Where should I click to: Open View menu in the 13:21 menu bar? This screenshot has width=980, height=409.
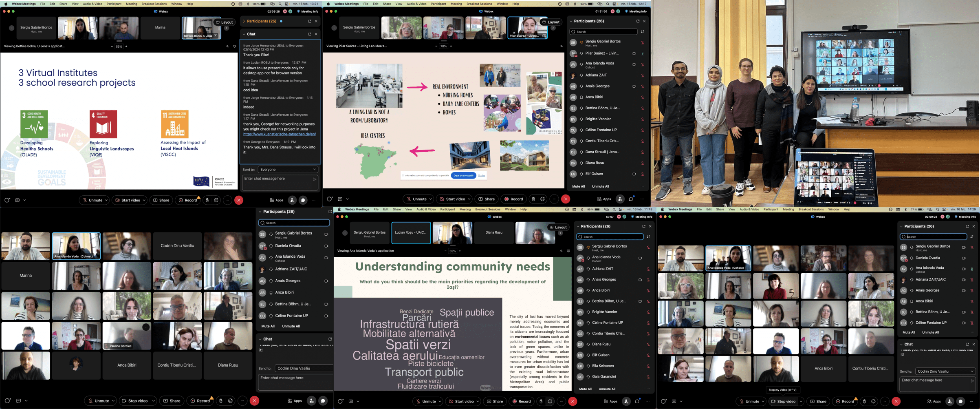pyautogui.click(x=75, y=4)
